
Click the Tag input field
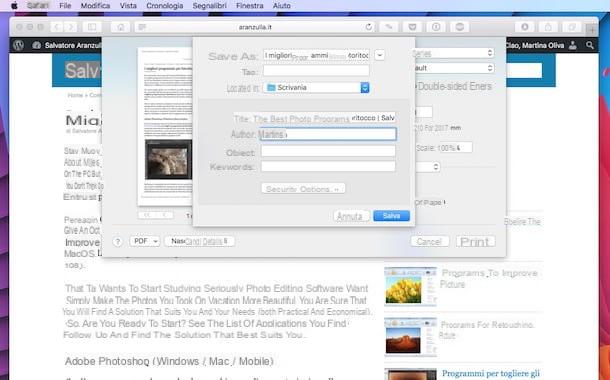click(316, 71)
